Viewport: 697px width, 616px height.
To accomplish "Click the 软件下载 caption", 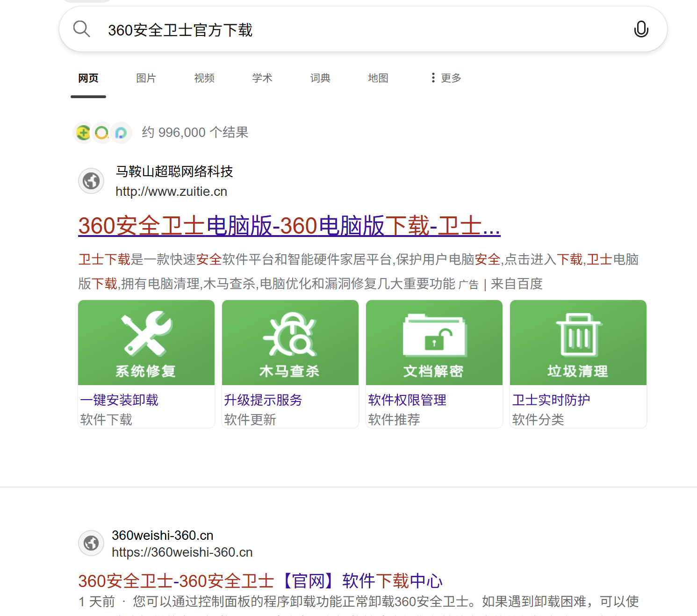I will point(106,420).
